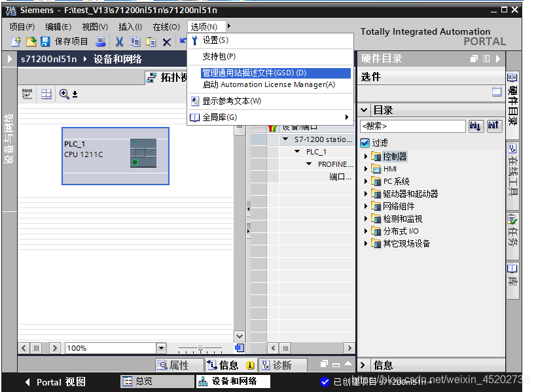Open the 编辑(E) menu
Viewport: 536px width, 392px height.
click(x=58, y=27)
